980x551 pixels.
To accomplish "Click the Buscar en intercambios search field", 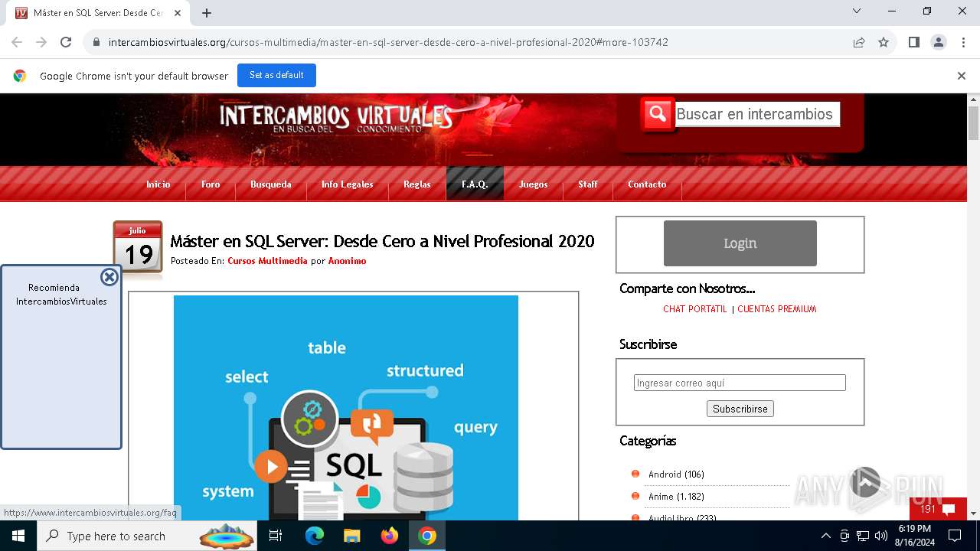I will coord(757,114).
